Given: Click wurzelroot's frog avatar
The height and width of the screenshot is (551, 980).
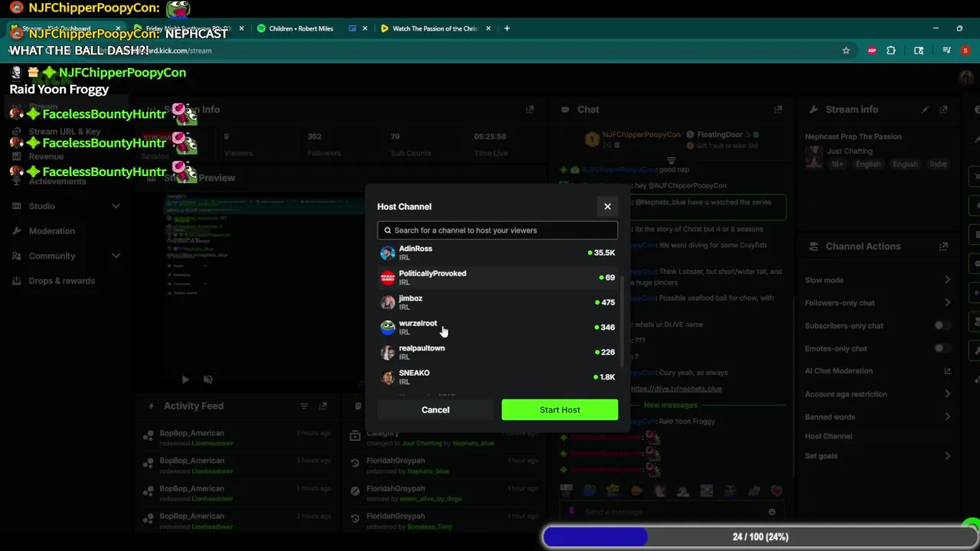Looking at the screenshot, I should tap(387, 328).
